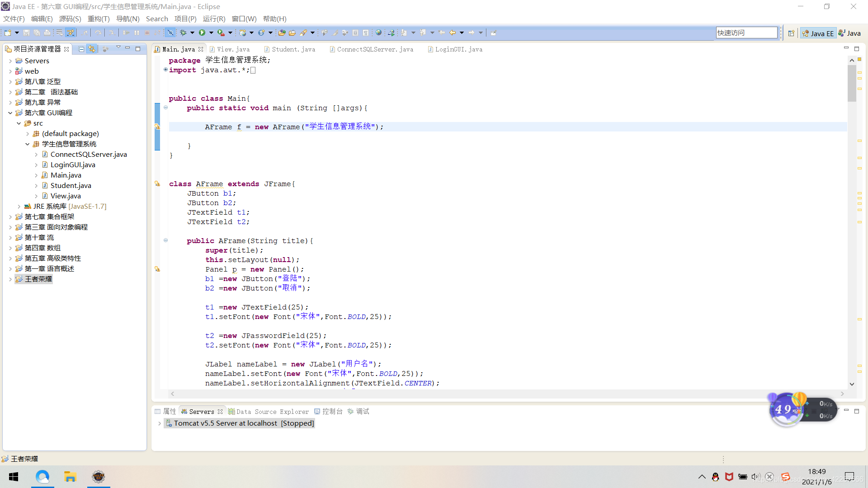Open the 源码(S) menu
This screenshot has height=488, width=868.
(70, 19)
